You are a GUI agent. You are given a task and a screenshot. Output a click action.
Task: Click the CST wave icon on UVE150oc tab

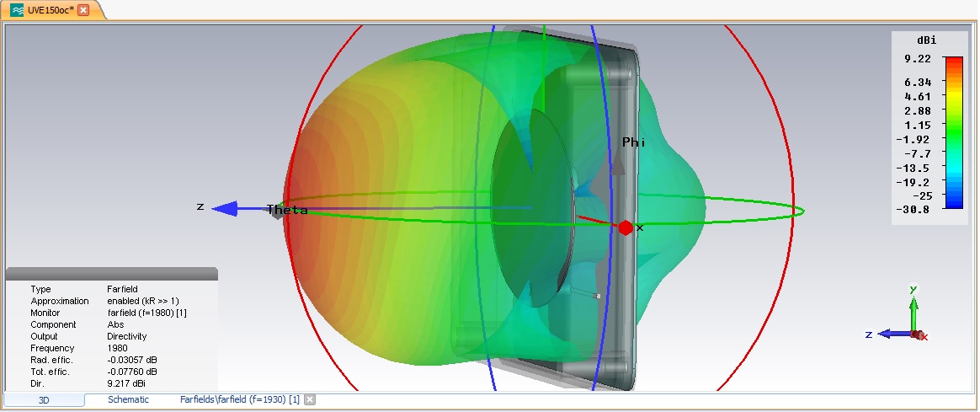(17, 10)
